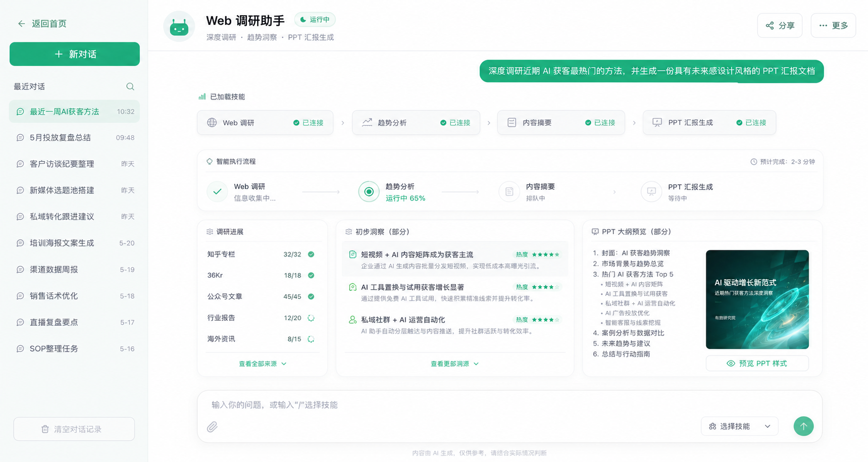Click person icon of 私域社群 insight
The image size is (868, 462).
pyautogui.click(x=352, y=320)
